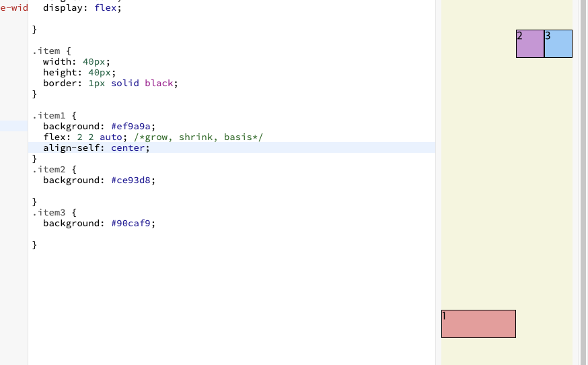Click the purple box labeled 2
The image size is (588, 365).
click(x=530, y=44)
